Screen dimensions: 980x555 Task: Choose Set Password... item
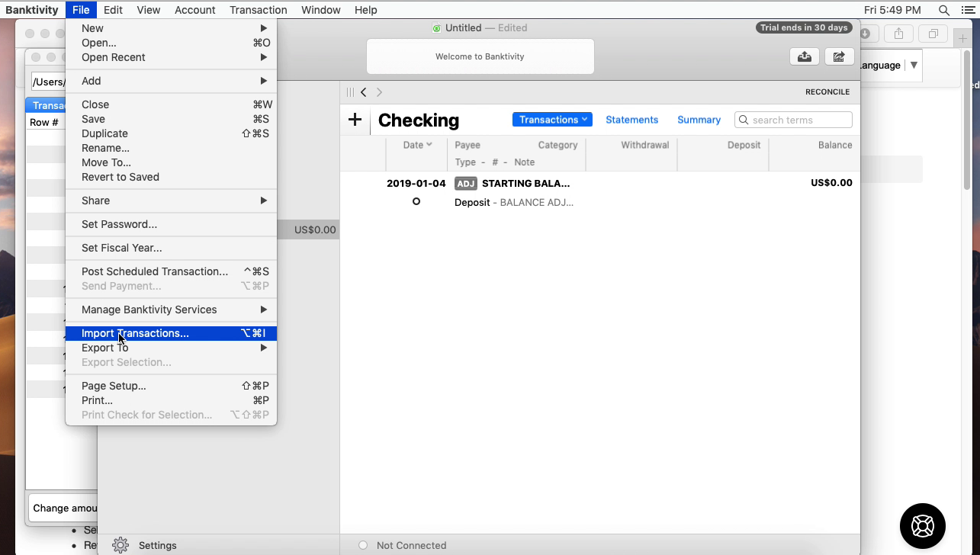point(171,224)
